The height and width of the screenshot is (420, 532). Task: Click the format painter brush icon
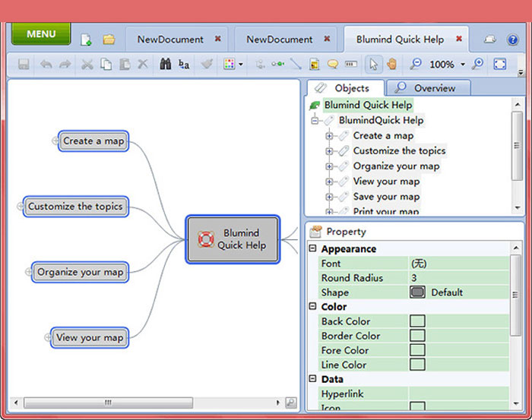tap(207, 64)
